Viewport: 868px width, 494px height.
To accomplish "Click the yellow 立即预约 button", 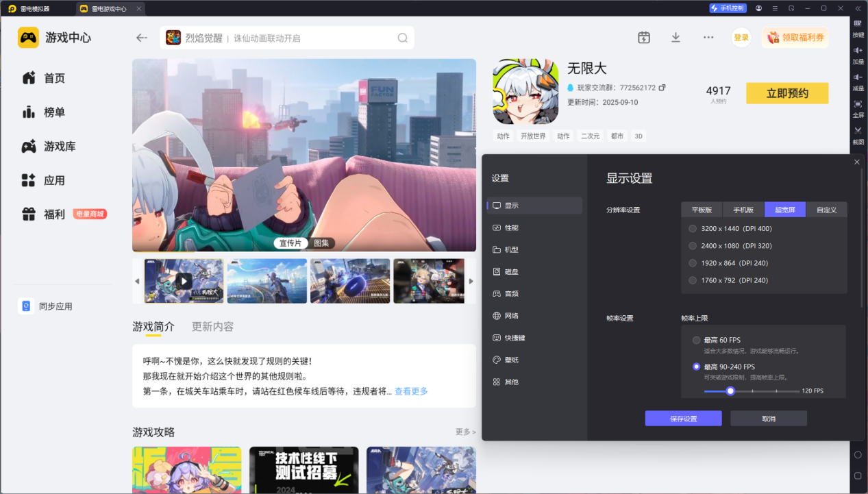I will click(787, 93).
